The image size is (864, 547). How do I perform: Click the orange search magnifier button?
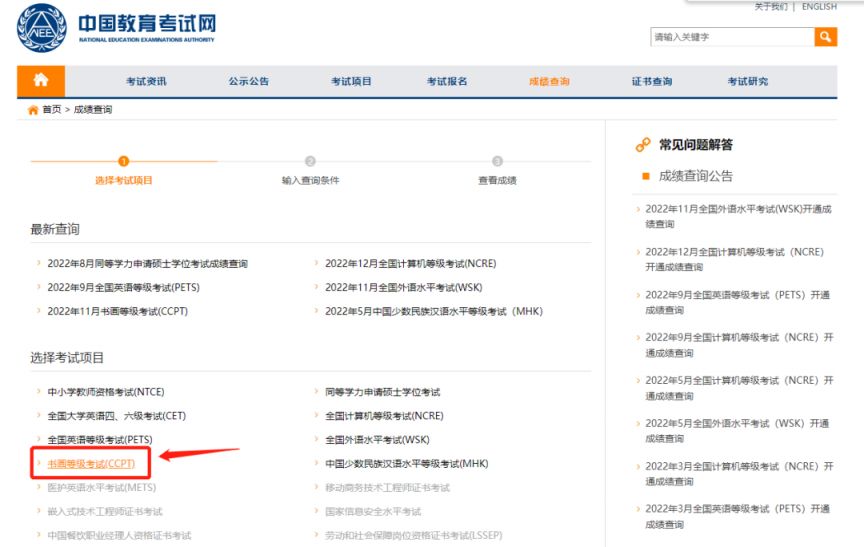coord(825,37)
